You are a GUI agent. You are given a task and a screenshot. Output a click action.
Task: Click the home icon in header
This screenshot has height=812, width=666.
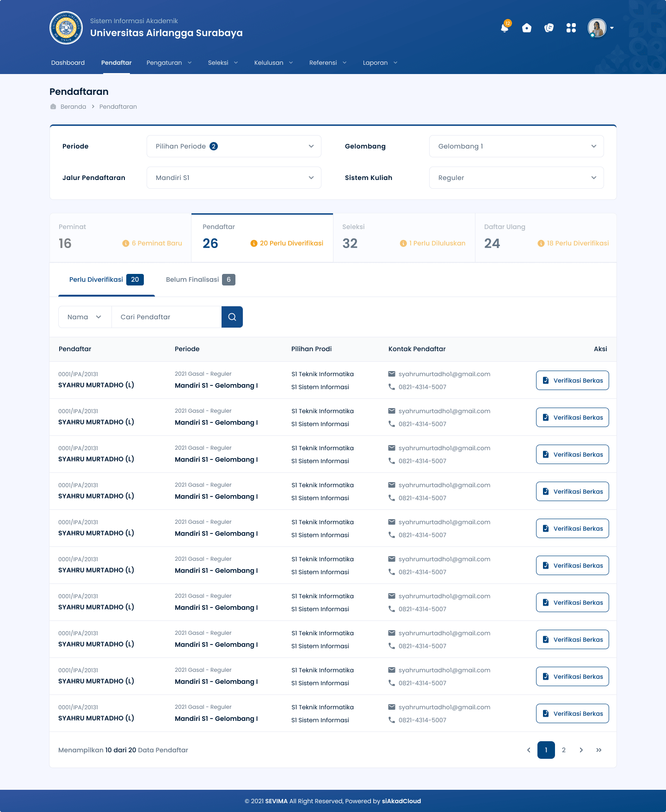[x=527, y=28]
